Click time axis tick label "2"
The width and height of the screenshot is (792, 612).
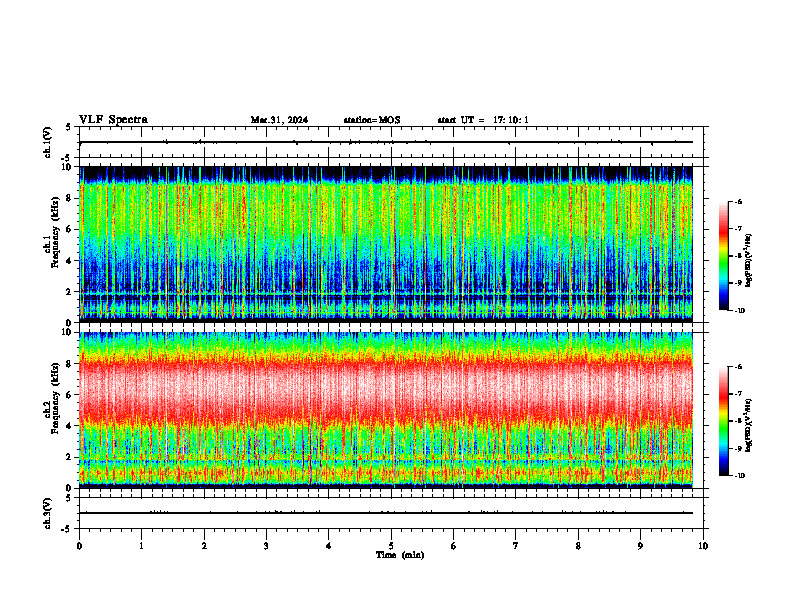(x=204, y=546)
